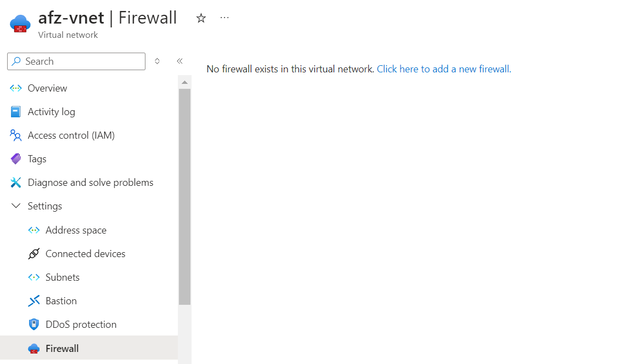Click the purple Tags icon
This screenshot has width=629, height=364.
16,159
